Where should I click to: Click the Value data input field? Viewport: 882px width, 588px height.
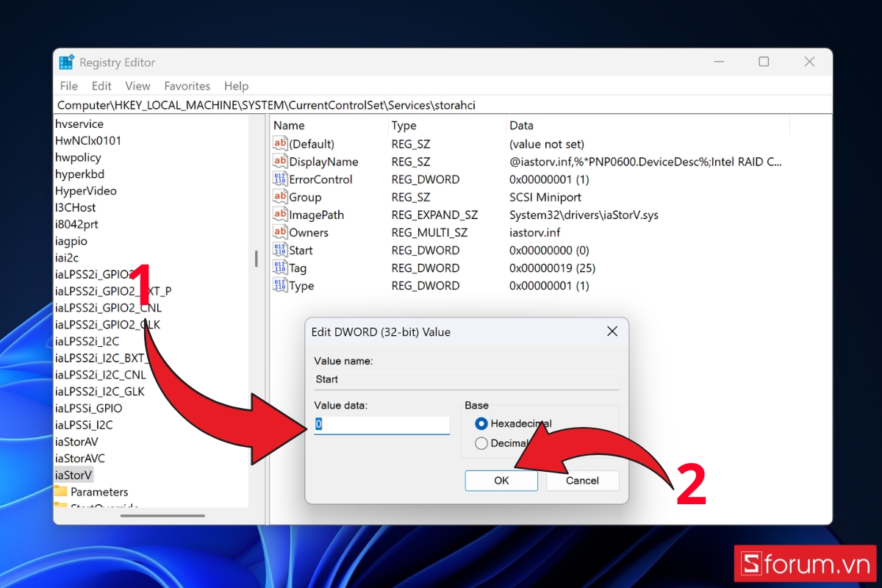pos(381,425)
